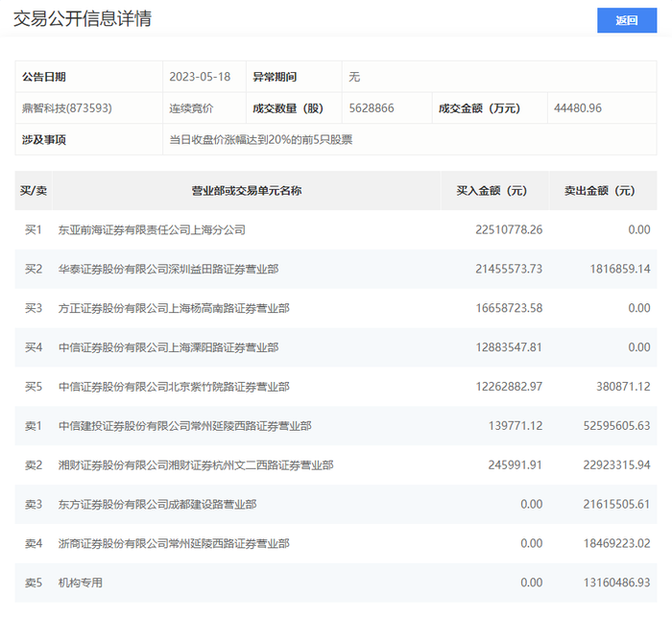This screenshot has height=618, width=672.
Task: Click the page title 交易公开信息详情
Action: point(83,19)
